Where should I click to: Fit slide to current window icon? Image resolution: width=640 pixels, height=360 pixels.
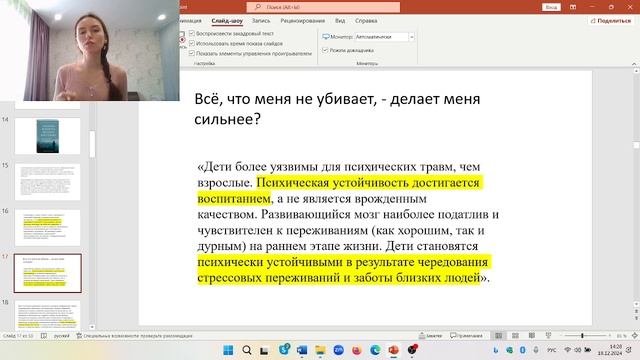click(635, 336)
